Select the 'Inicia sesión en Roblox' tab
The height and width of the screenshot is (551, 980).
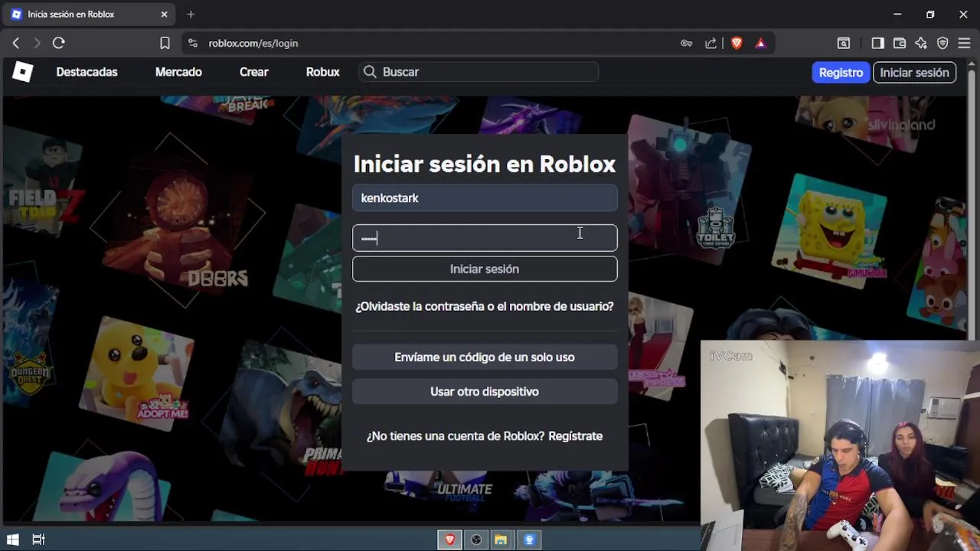coord(90,14)
